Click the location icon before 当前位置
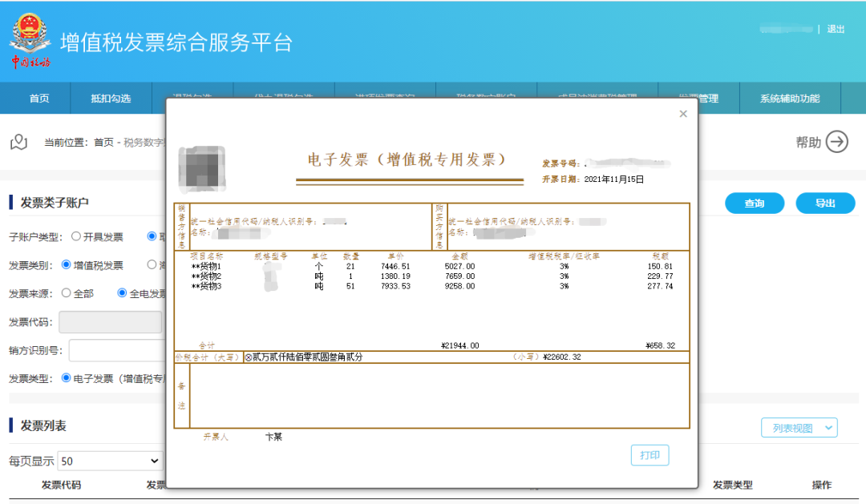 point(21,141)
